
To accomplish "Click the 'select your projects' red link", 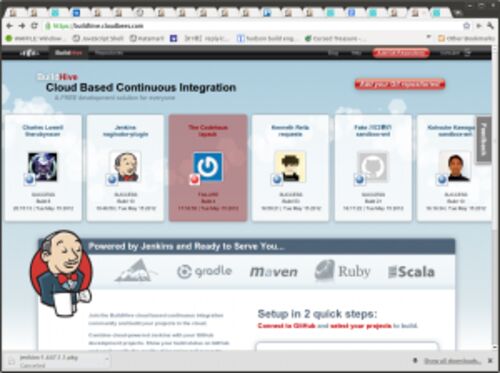I will [361, 326].
